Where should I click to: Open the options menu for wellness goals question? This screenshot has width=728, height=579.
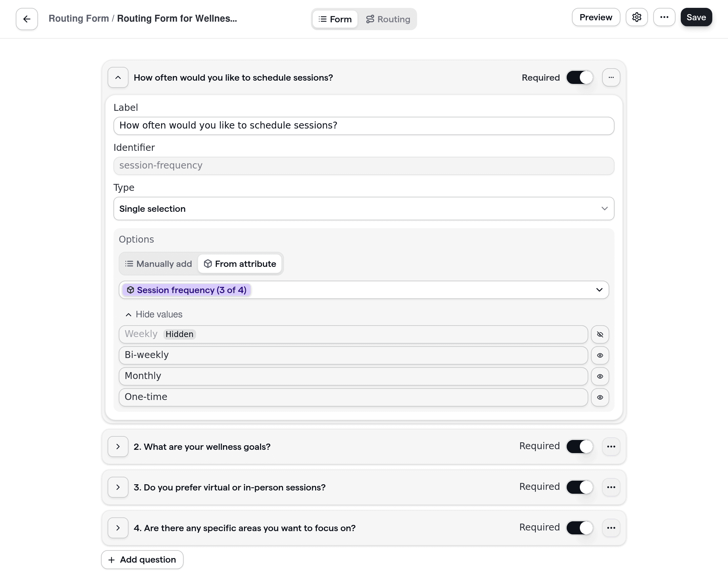(611, 446)
